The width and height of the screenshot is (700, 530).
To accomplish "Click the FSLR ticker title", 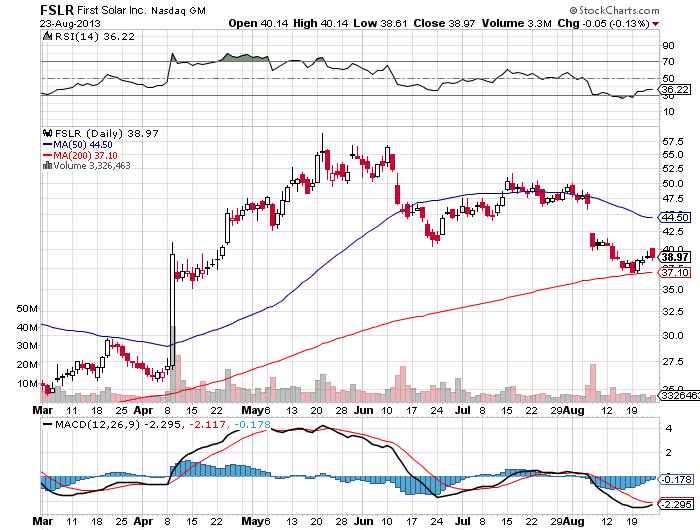I will [x=57, y=10].
